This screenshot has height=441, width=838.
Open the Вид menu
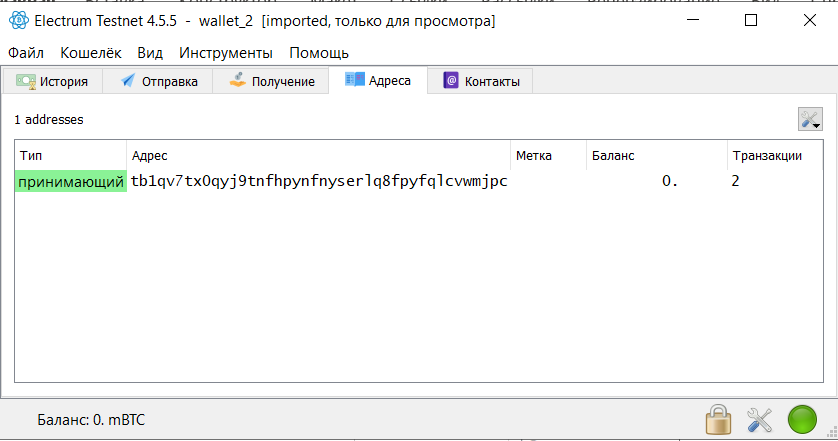coord(150,53)
